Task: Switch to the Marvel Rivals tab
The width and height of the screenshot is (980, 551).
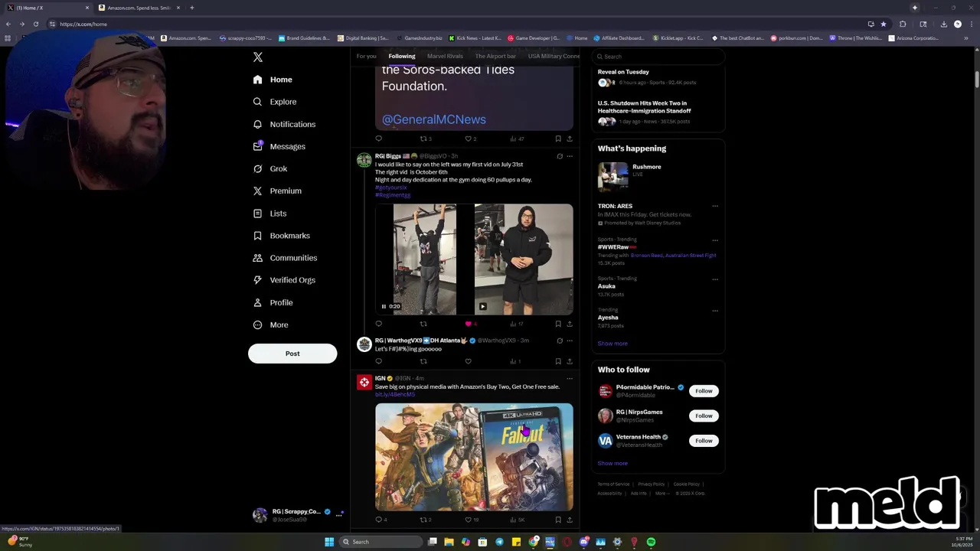Action: [445, 56]
